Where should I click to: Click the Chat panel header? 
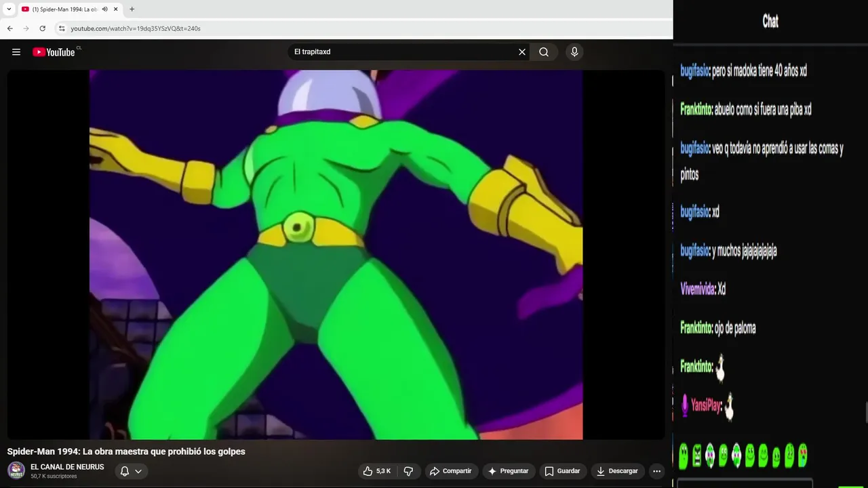coord(770,21)
